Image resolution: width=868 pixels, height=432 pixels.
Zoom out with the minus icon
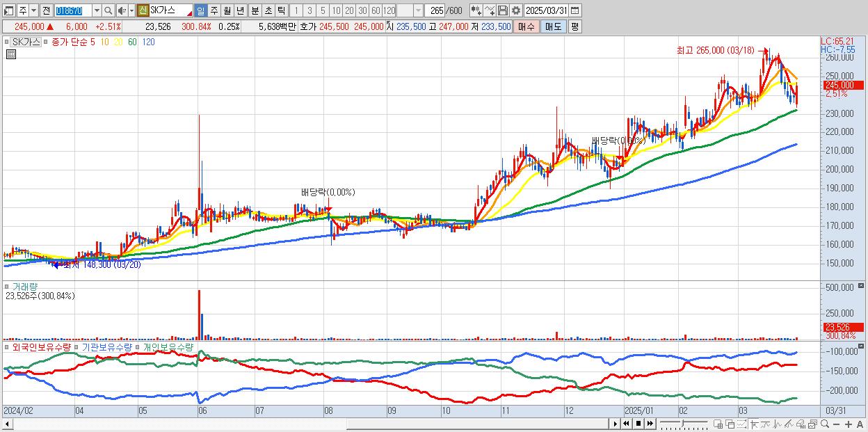click(836, 424)
